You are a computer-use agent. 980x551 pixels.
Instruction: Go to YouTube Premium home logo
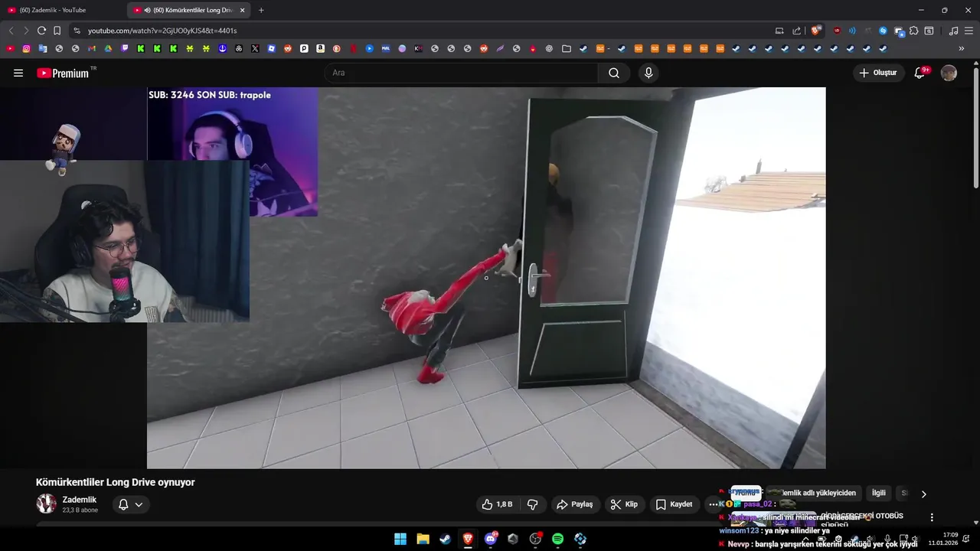click(x=67, y=73)
